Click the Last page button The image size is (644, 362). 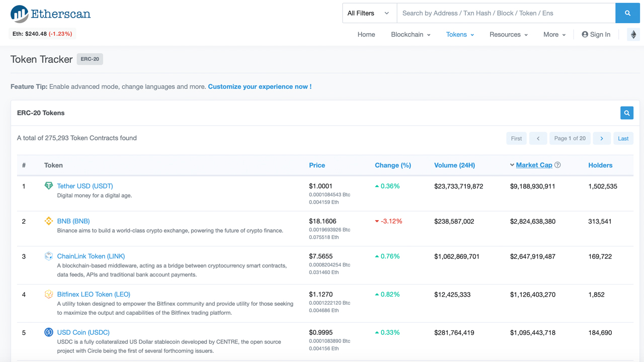tap(623, 138)
